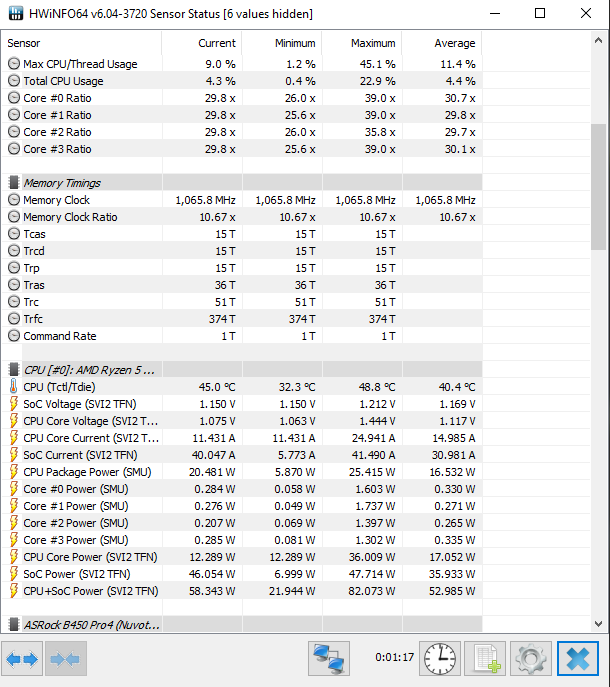Viewport: 610px width, 687px height.
Task: Click the collapse columns arrows button
Action: pyautogui.click(x=67, y=658)
